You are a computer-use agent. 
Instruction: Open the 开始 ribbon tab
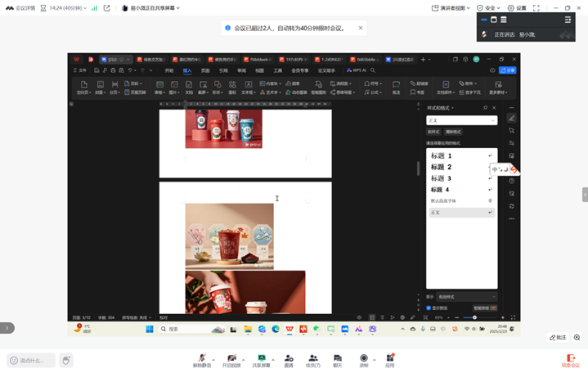[169, 71]
